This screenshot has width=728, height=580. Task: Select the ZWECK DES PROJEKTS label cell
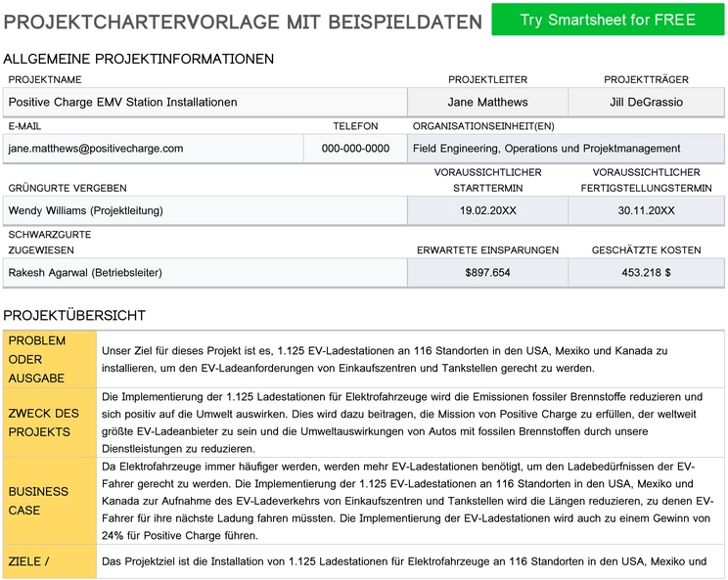(50, 423)
